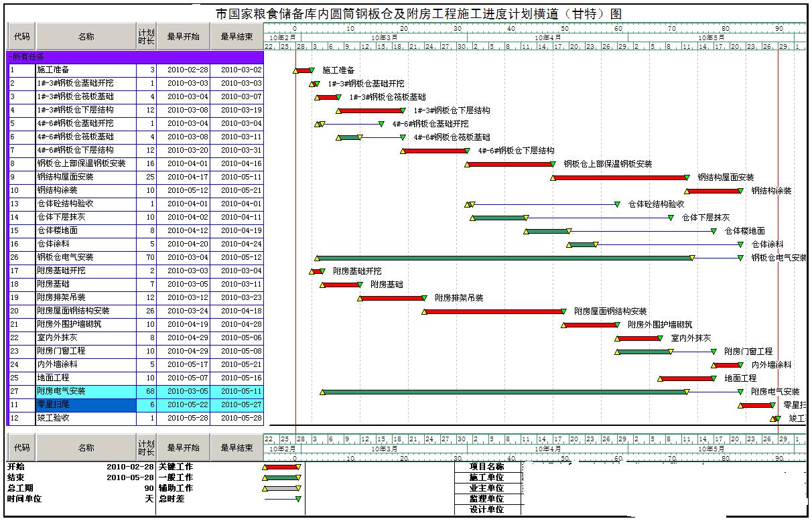Click the red Gantt bar for 4#-6#钢板仓下层结构
Screen dimensions: 812x521
point(435,151)
